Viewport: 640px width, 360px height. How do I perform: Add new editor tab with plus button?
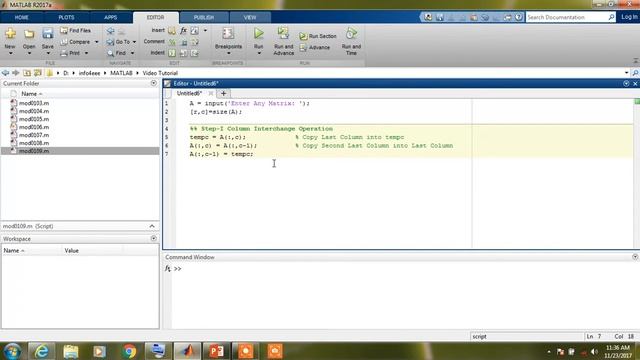[223, 93]
